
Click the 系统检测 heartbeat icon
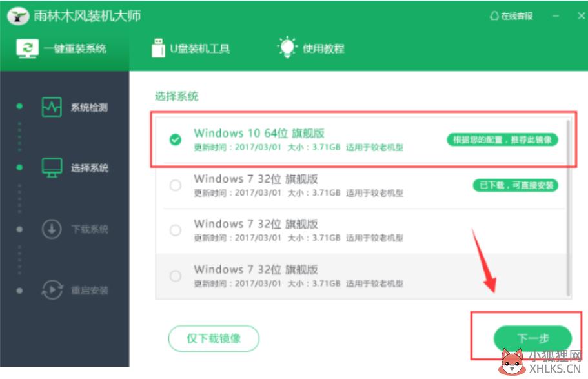[x=52, y=107]
